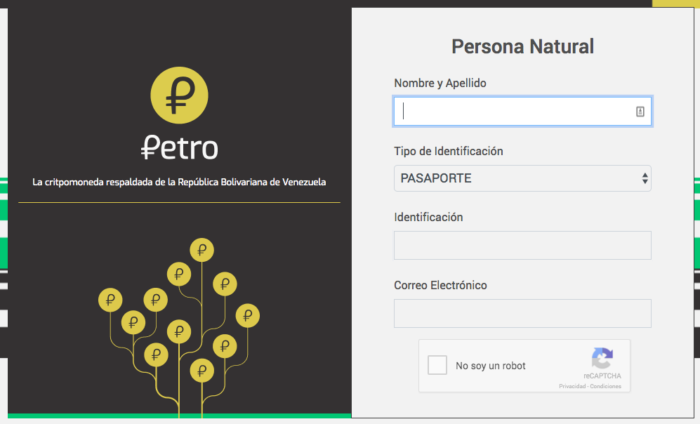The height and width of the screenshot is (424, 700).
Task: Click the Identificación label
Action: [428, 217]
